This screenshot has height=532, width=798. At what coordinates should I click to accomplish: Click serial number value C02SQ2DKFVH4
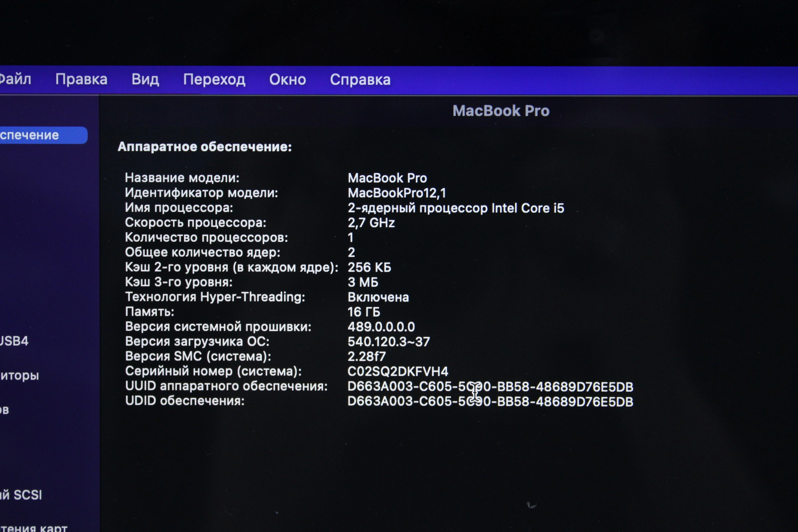click(398, 371)
